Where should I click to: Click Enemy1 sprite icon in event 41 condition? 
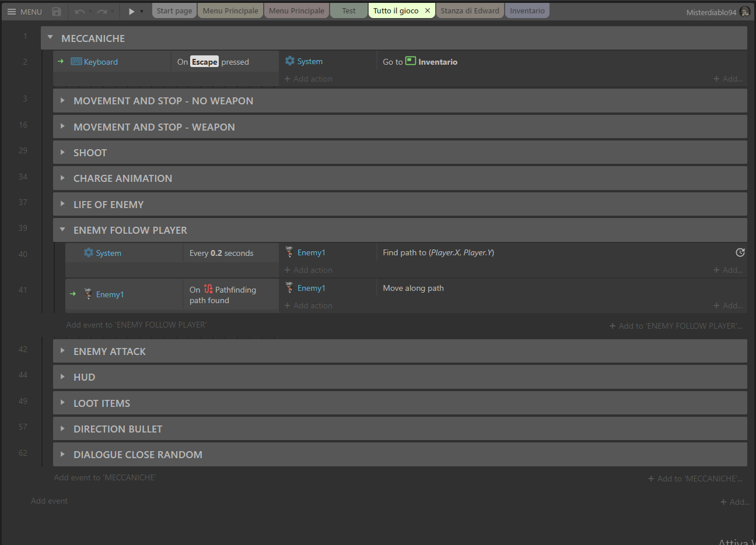(x=88, y=294)
